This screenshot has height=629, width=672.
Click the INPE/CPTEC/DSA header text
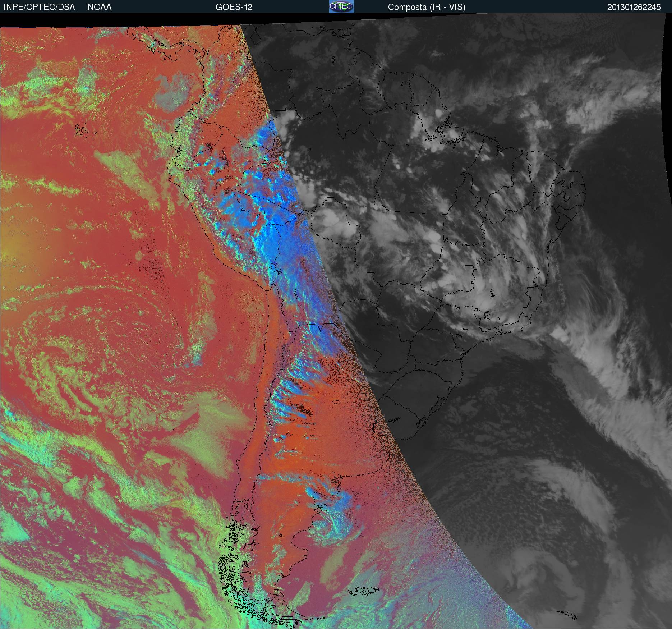tap(39, 7)
